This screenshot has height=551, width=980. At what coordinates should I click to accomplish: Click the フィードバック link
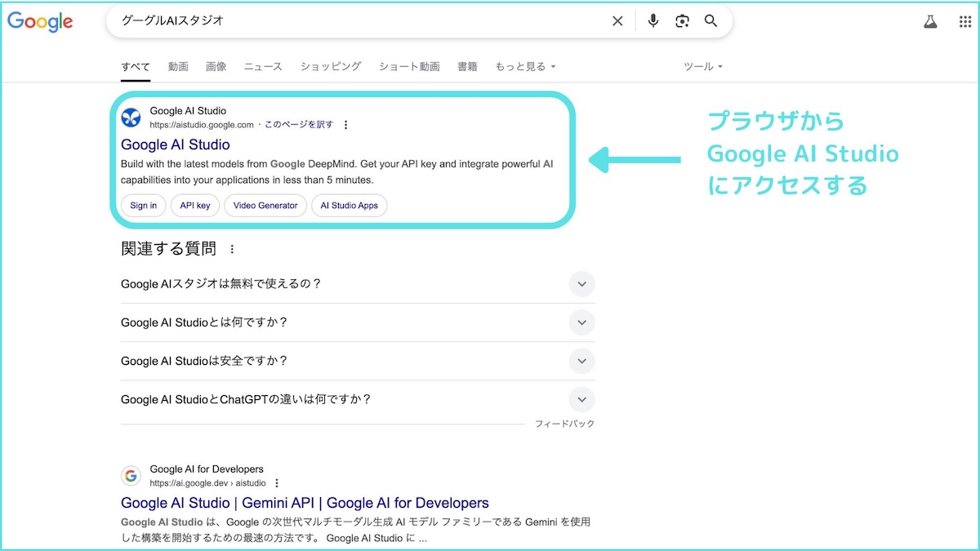click(564, 424)
